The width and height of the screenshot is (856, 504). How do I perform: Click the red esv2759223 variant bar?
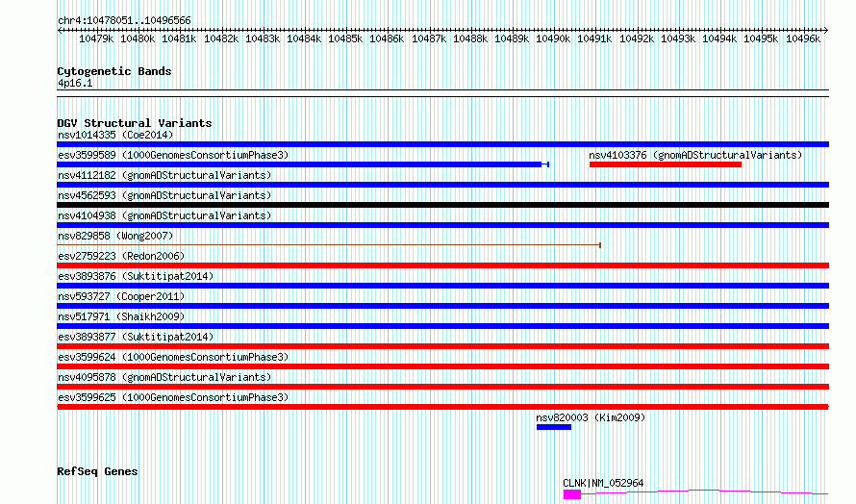442,265
